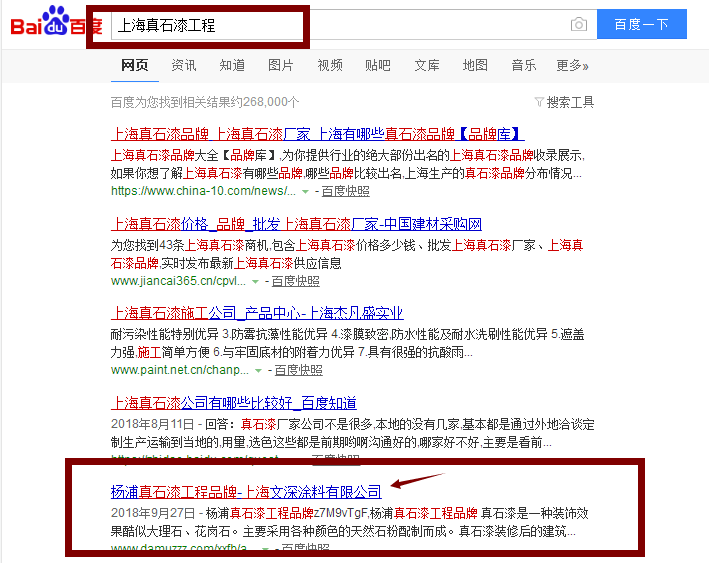Open result 上海真石漆施工公司_产品中心-上海杰凡盛实业

[x=257, y=313]
